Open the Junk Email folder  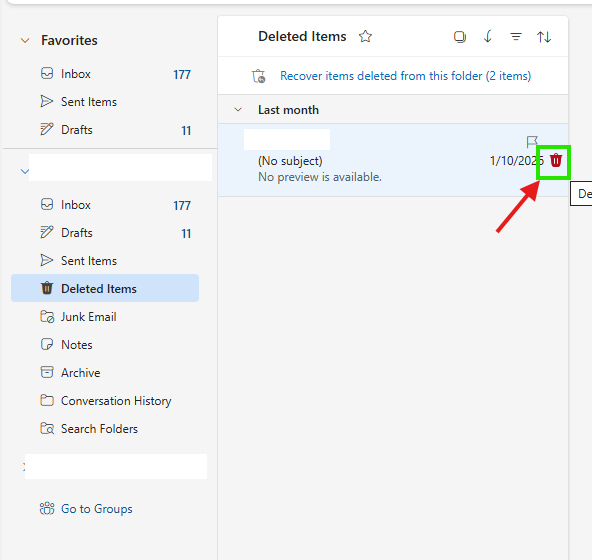tap(105, 317)
